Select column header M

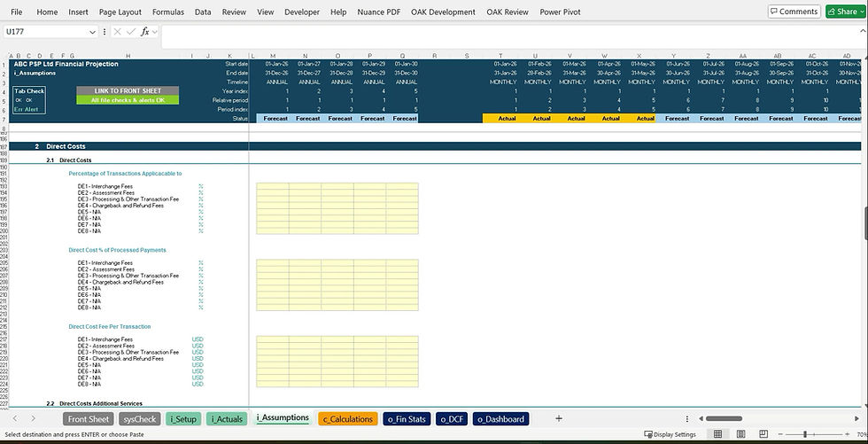(273, 56)
